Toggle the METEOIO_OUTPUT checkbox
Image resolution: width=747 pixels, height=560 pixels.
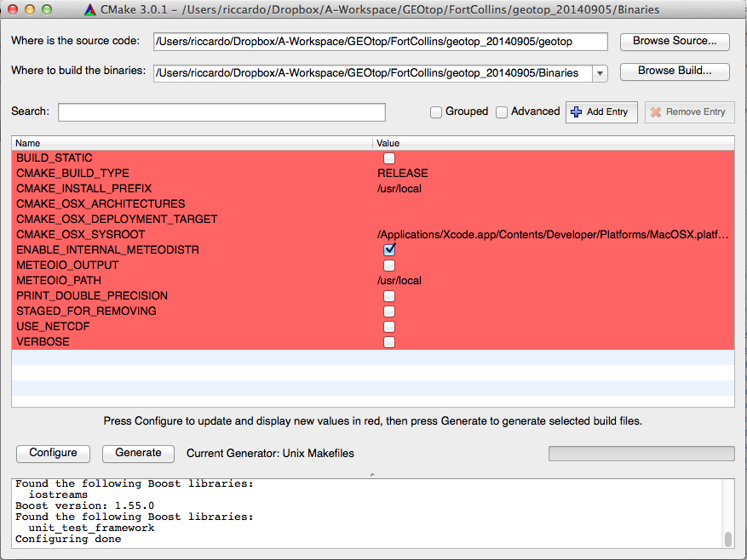(389, 266)
